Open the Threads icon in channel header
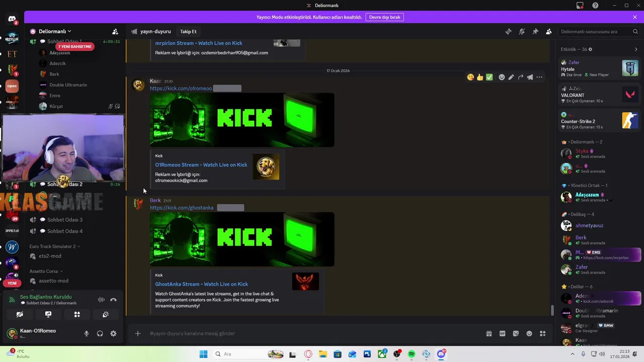 point(509,31)
